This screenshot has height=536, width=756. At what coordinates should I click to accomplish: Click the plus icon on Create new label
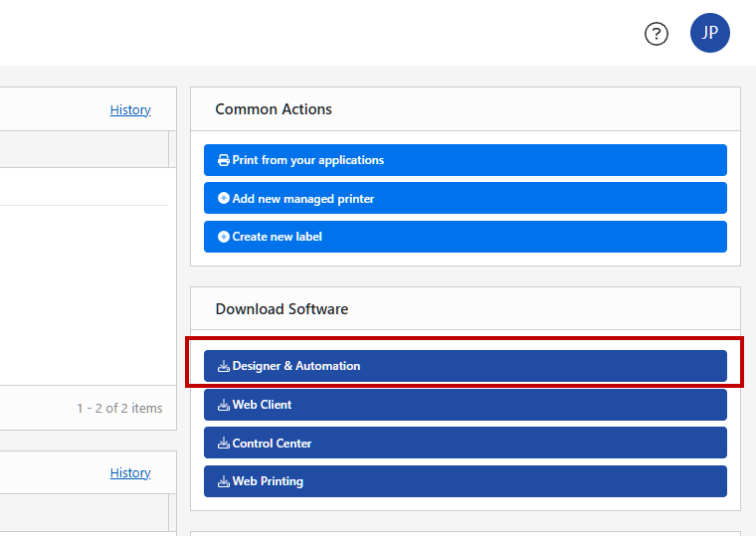click(223, 237)
